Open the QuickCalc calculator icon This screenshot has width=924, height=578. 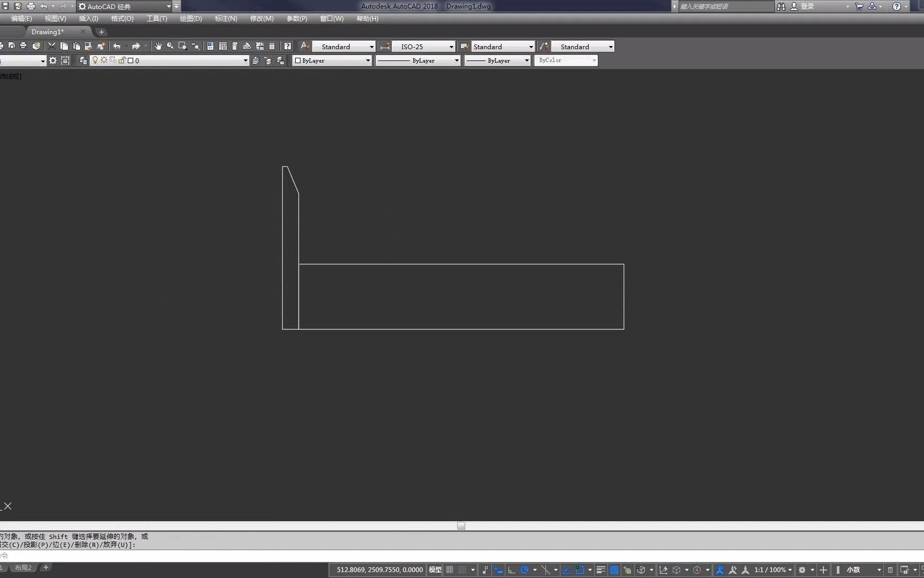pos(272,47)
